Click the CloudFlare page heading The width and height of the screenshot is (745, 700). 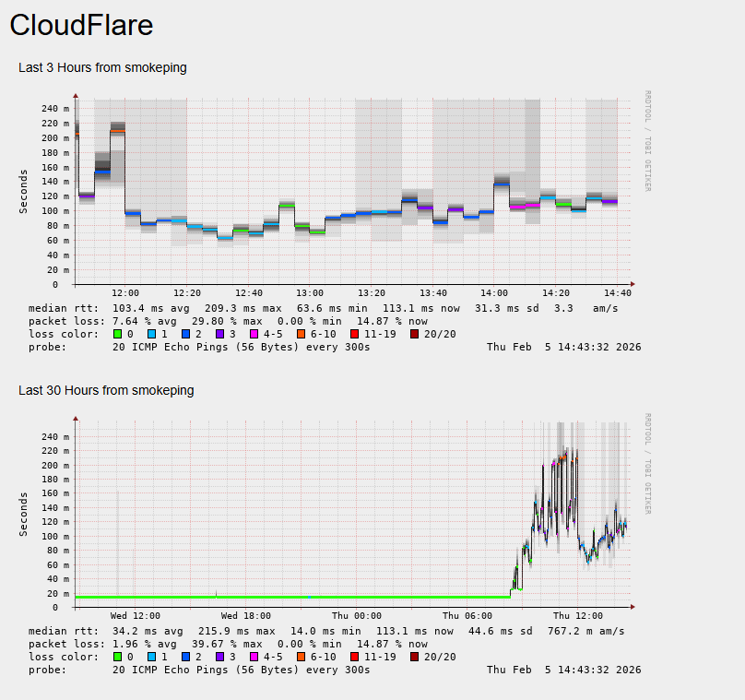coord(81,26)
